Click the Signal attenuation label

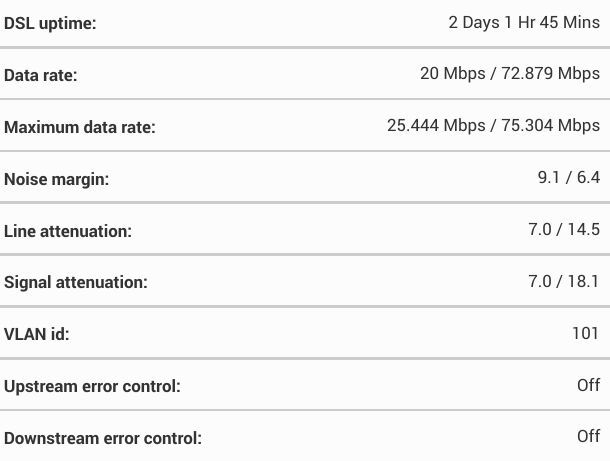point(76,283)
